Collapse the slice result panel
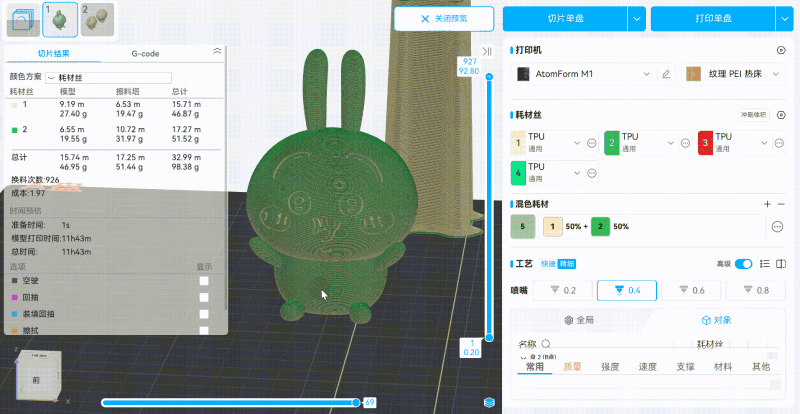The image size is (800, 414). [x=217, y=51]
